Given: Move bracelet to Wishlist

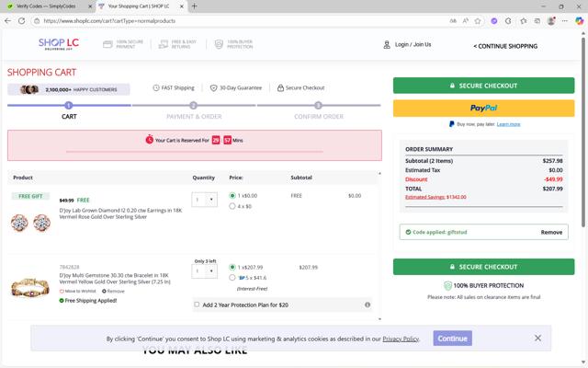Looking at the screenshot, I should (77, 291).
